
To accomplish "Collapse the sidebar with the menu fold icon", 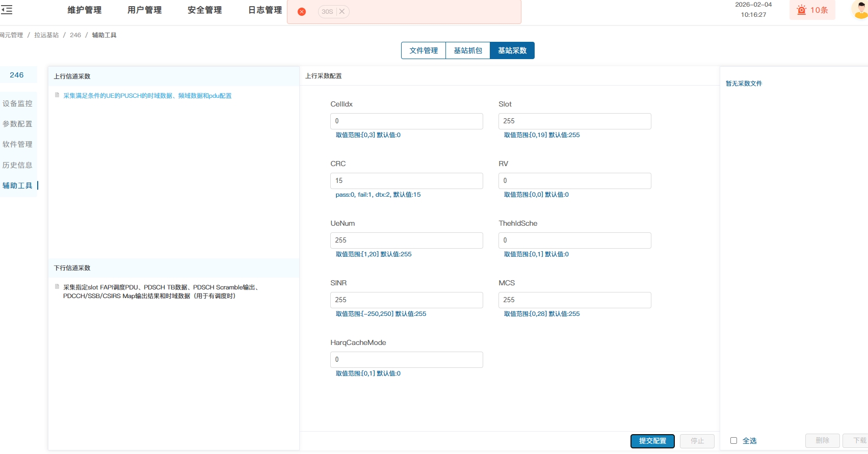I will coord(7,10).
